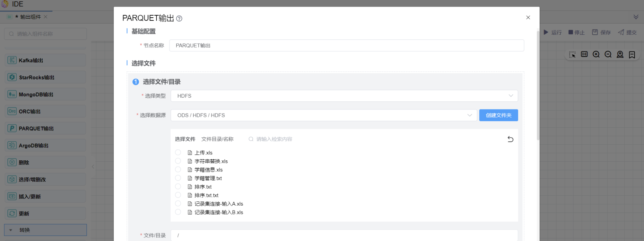Click the zoom in magnifier icon
The height and width of the screenshot is (241, 644).
tap(596, 54)
